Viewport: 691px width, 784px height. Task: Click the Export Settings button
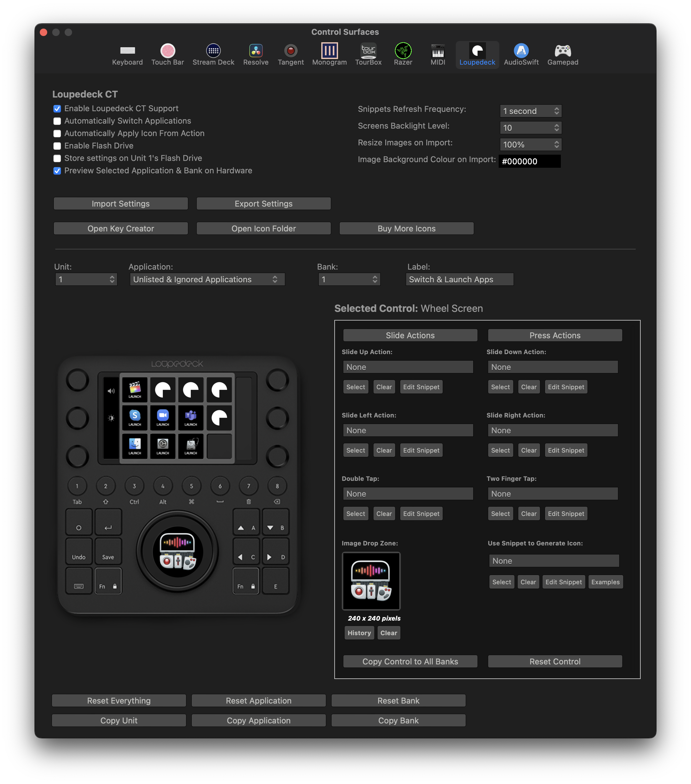263,204
